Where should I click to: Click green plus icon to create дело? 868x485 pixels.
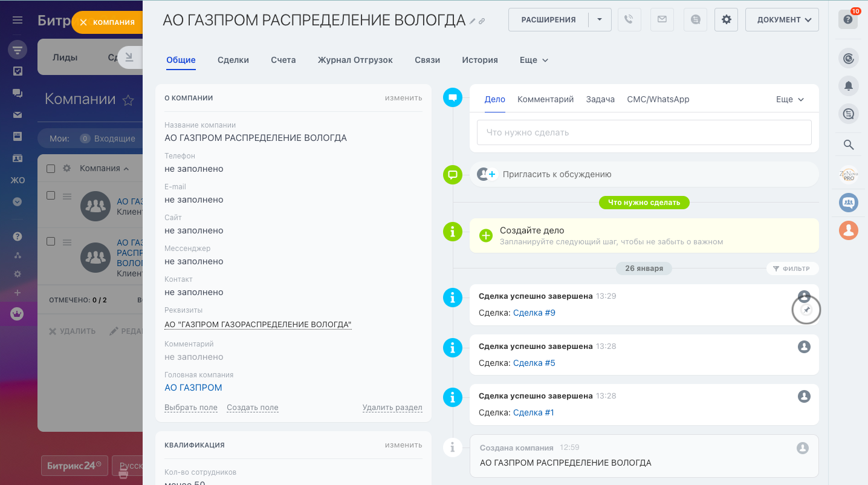pos(486,236)
